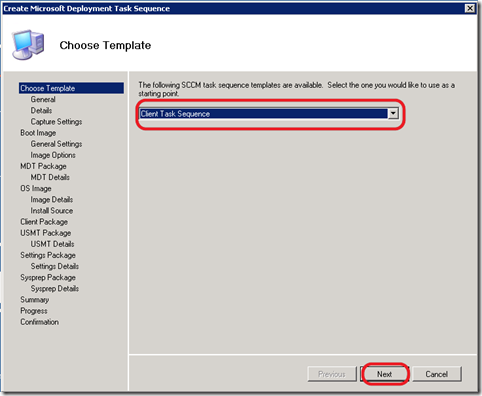The width and height of the screenshot is (482, 396).
Task: Select the Summary step
Action: 35,300
